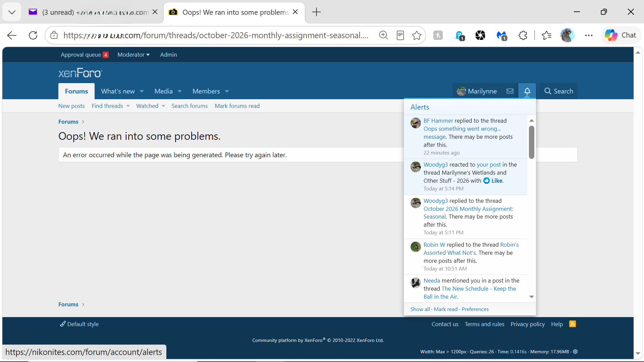Viewport: 644px width, 362px height.
Task: Add this page to favorites star
Action: click(x=417, y=35)
